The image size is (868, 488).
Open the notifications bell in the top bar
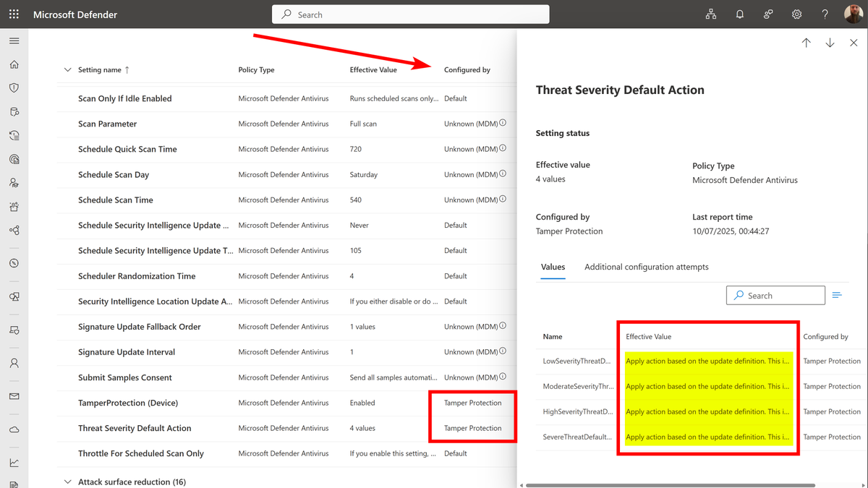click(739, 14)
